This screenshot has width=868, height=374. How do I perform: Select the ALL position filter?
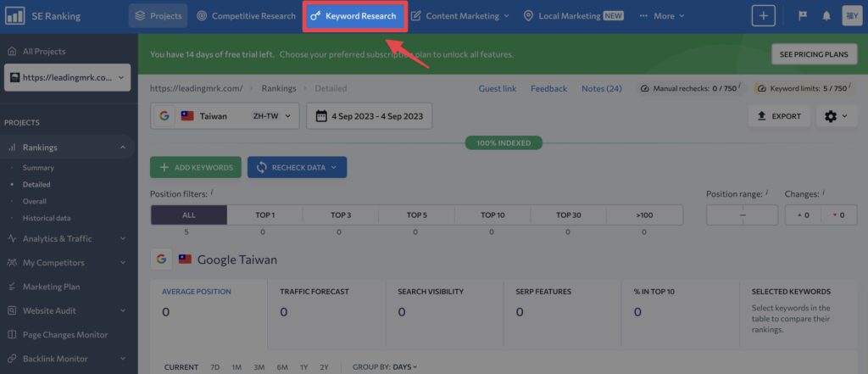coord(189,215)
